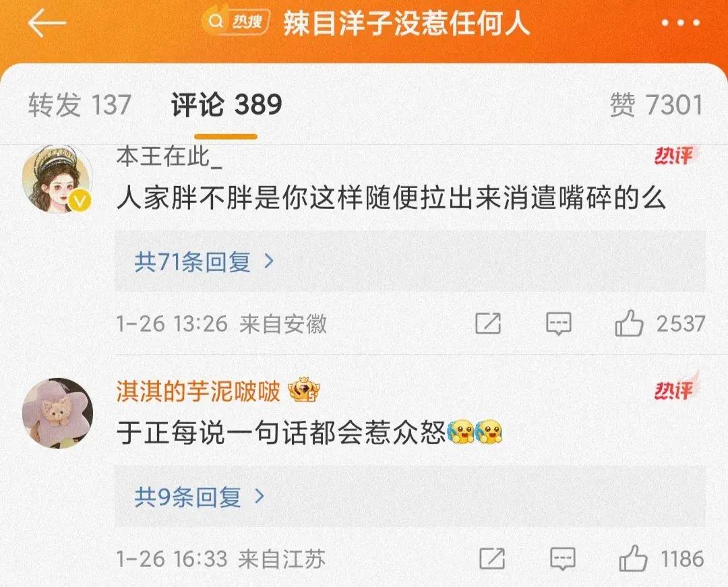
Task: Reply to the 淇淇的芋泥啵啵 comment via the bubble icon
Action: click(x=562, y=559)
